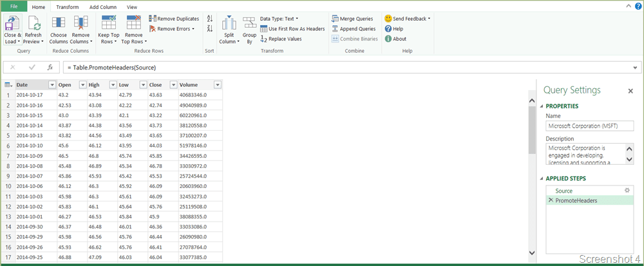
Task: Click the Merge Queries button
Action: [x=353, y=19]
